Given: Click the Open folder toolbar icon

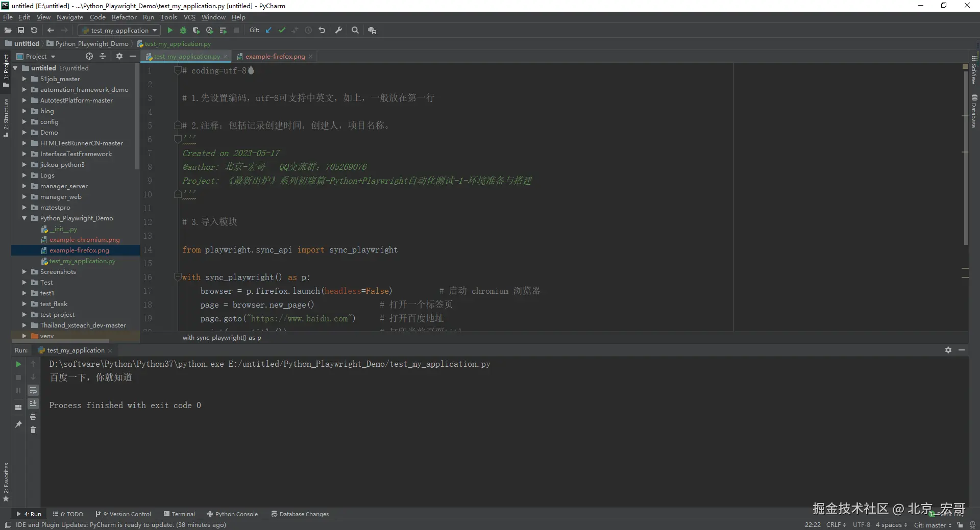Looking at the screenshot, I should pyautogui.click(x=8, y=31).
